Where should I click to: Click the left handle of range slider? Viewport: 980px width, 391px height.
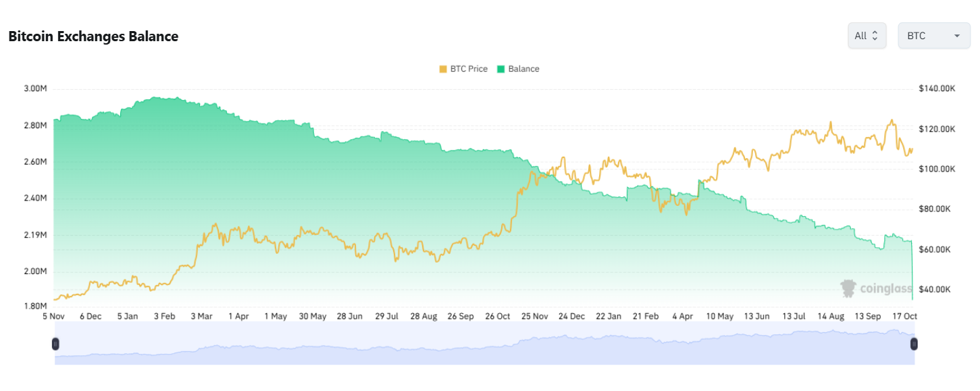point(55,344)
